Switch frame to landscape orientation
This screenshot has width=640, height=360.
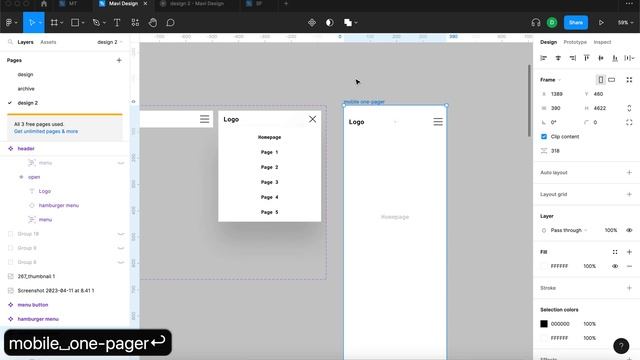tap(611, 80)
